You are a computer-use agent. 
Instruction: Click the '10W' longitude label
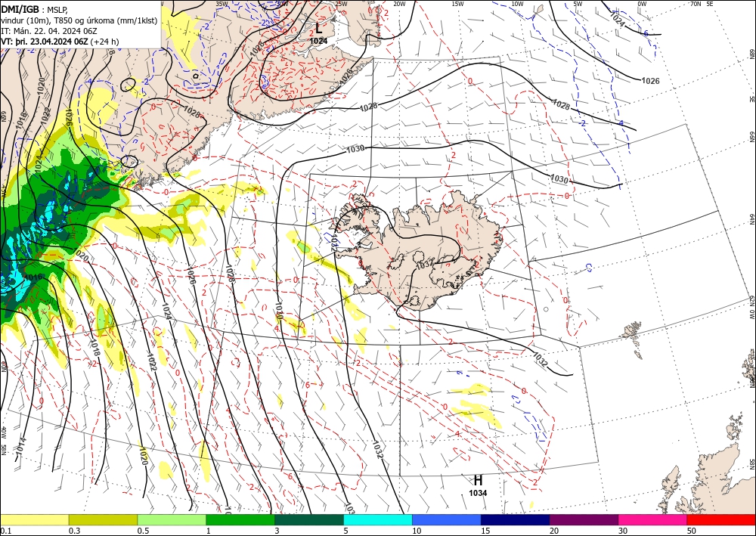(517, 4)
